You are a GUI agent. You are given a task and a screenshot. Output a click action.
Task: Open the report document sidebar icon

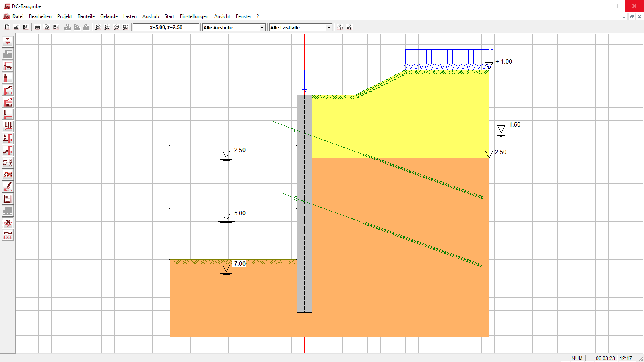pos(8,199)
